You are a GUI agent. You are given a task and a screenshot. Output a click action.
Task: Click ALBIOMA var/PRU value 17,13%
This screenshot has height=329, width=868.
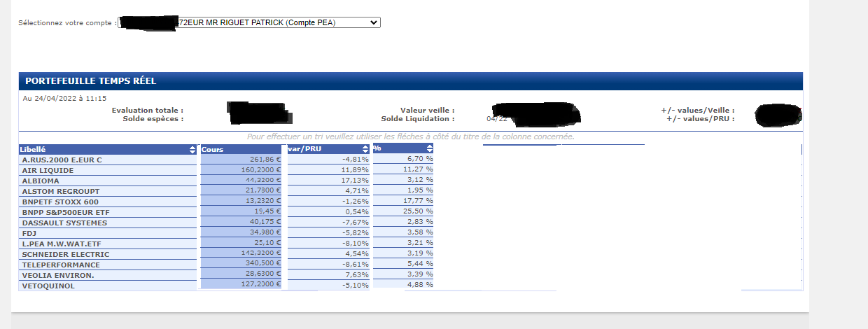[x=355, y=181]
